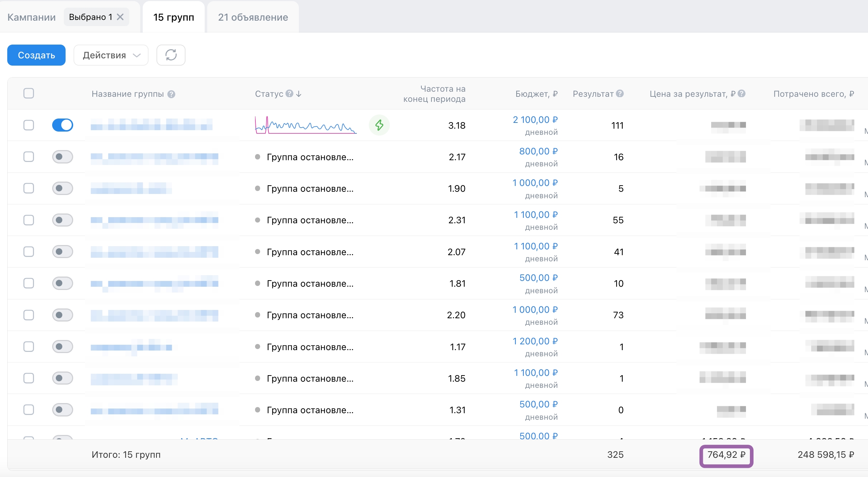Remove the Выбрано 1 filter with X
The width and height of the screenshot is (868, 477).
point(120,17)
